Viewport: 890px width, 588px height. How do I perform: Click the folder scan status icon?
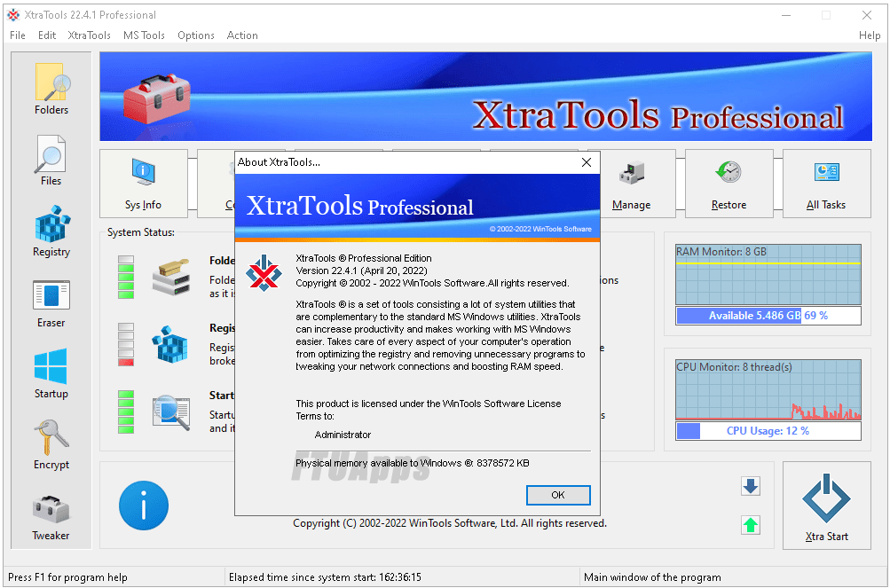pyautogui.click(x=170, y=277)
